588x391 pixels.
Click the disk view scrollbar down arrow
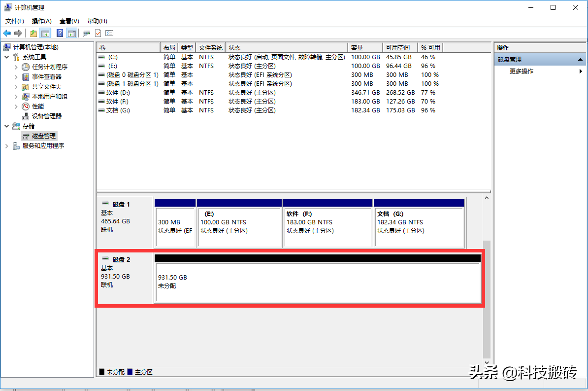pos(487,363)
